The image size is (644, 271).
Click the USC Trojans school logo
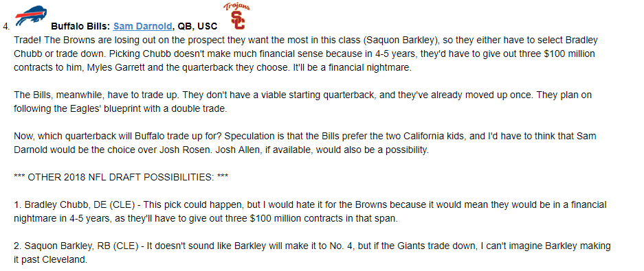[x=236, y=16]
